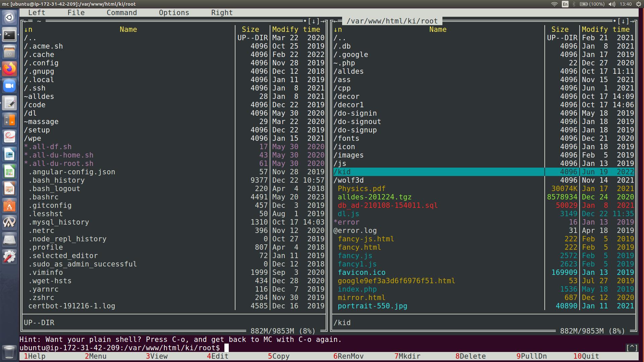Open the volume speaker indicator
The width and height of the screenshot is (644, 362).
click(x=612, y=4)
